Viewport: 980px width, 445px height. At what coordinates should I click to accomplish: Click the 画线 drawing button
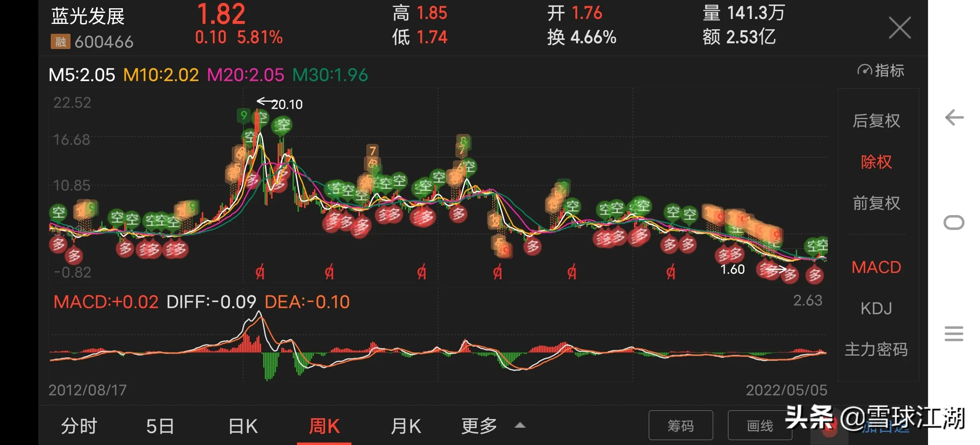[760, 426]
